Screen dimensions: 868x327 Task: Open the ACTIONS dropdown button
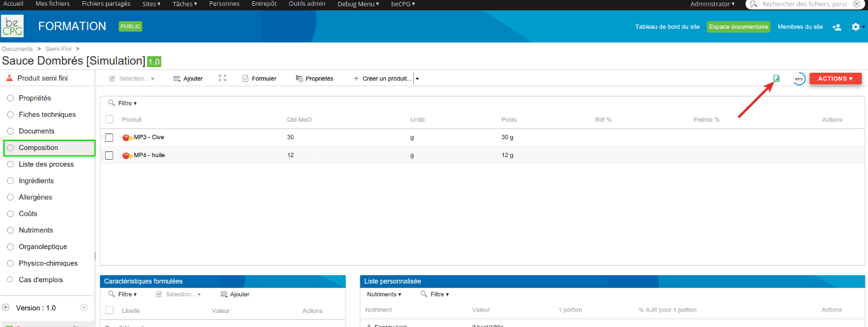click(835, 79)
